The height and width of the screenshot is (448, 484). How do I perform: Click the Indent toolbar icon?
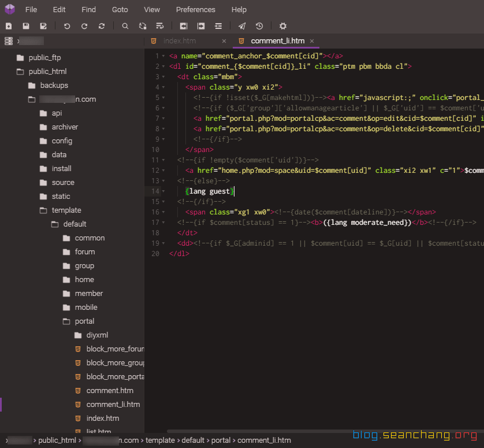(201, 26)
